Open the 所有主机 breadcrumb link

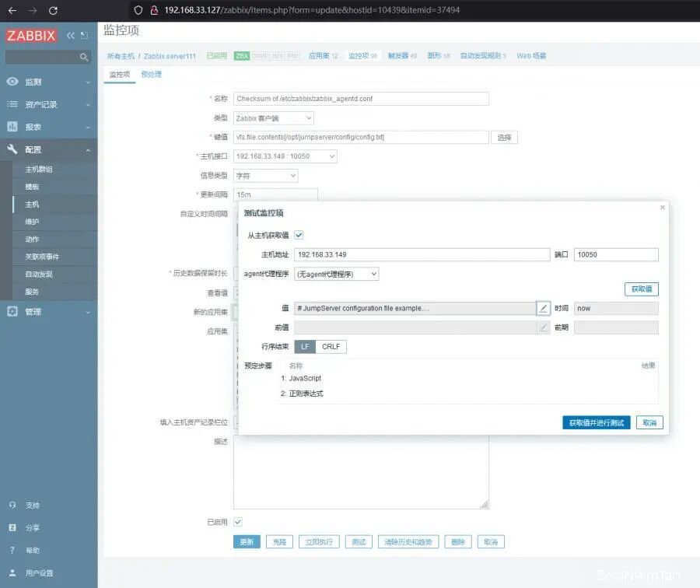click(121, 56)
